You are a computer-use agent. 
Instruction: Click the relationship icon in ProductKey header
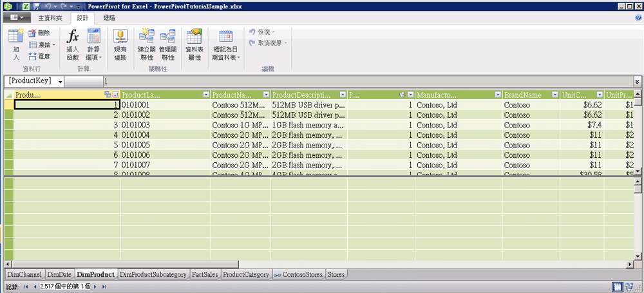pos(108,95)
